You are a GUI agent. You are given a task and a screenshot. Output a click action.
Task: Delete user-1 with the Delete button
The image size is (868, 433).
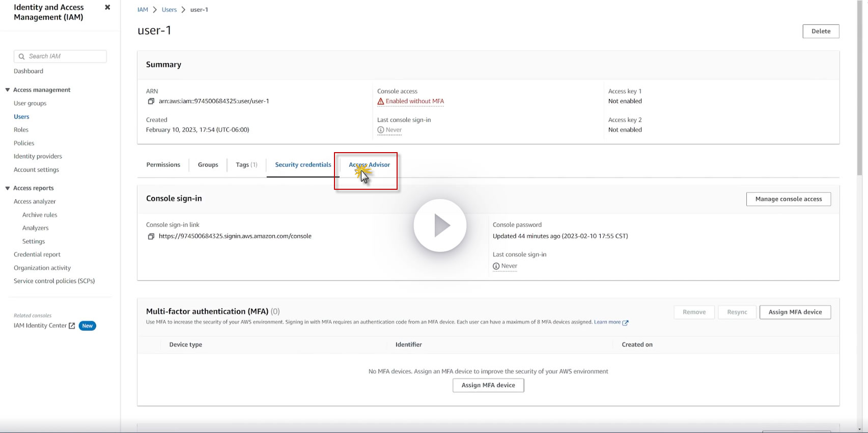(821, 31)
